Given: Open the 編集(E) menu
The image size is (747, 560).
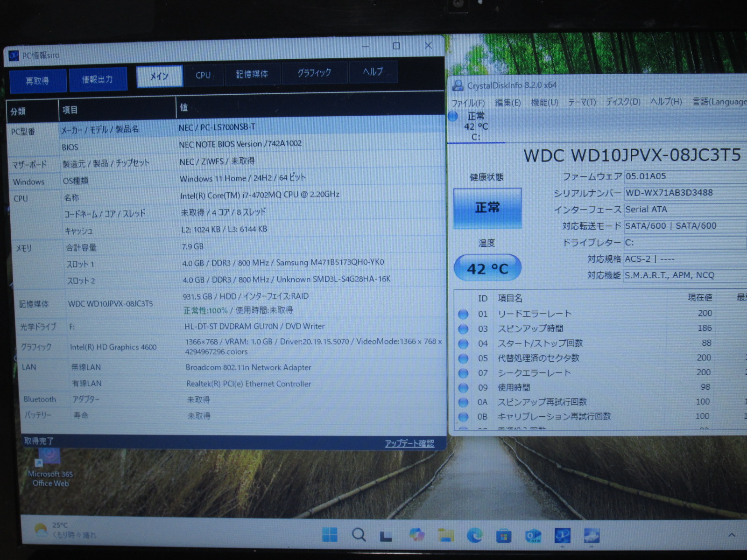Looking at the screenshot, I should (508, 102).
